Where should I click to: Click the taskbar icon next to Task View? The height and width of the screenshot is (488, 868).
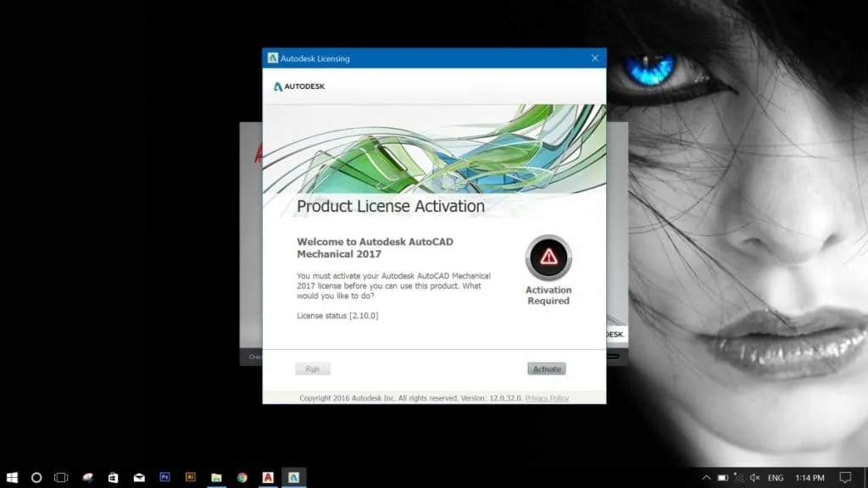(x=87, y=478)
